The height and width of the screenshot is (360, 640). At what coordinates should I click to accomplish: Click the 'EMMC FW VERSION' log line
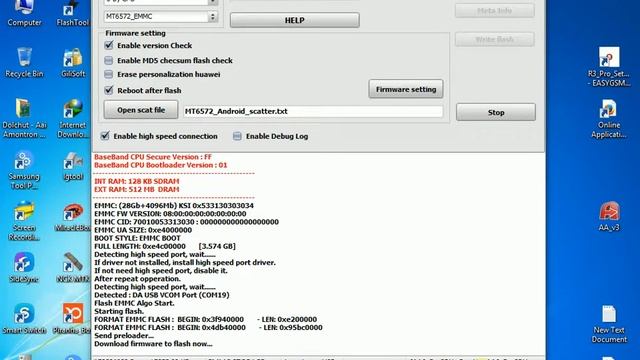coord(170,213)
